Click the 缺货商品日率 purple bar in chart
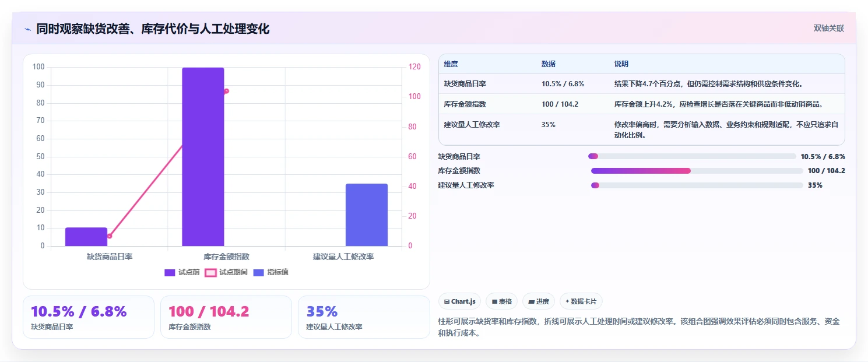Viewport: 868px width, 362px height. coord(86,237)
